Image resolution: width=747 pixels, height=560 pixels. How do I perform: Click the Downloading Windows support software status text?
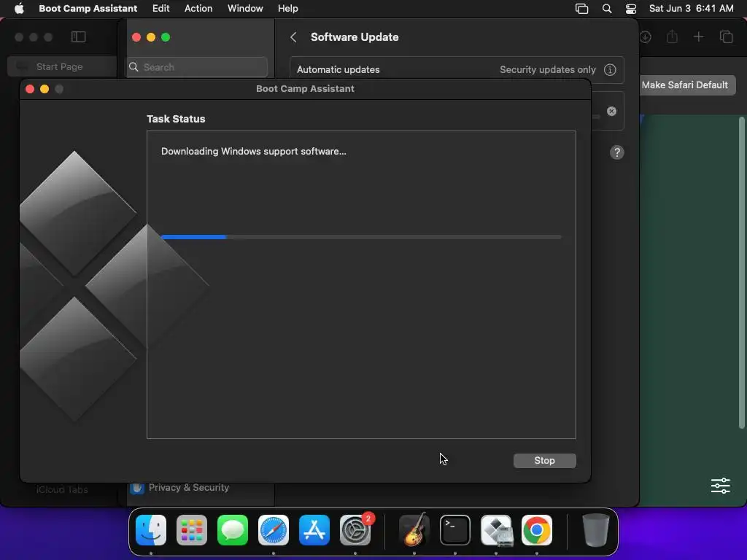coord(253,152)
